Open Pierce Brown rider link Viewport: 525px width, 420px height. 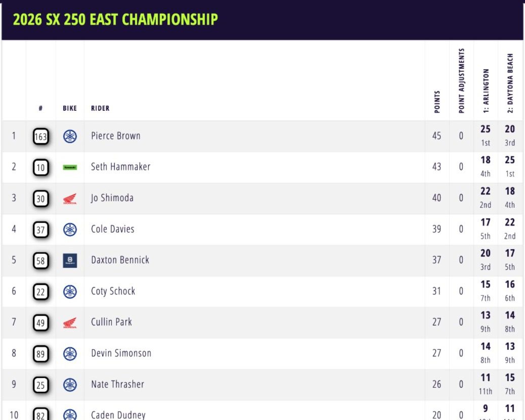pos(116,136)
